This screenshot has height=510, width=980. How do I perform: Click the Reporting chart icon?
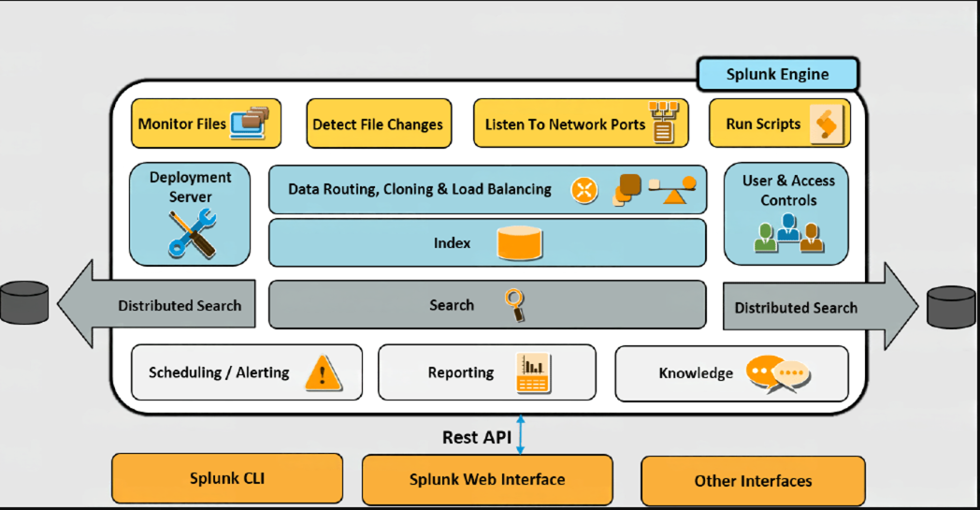[533, 373]
